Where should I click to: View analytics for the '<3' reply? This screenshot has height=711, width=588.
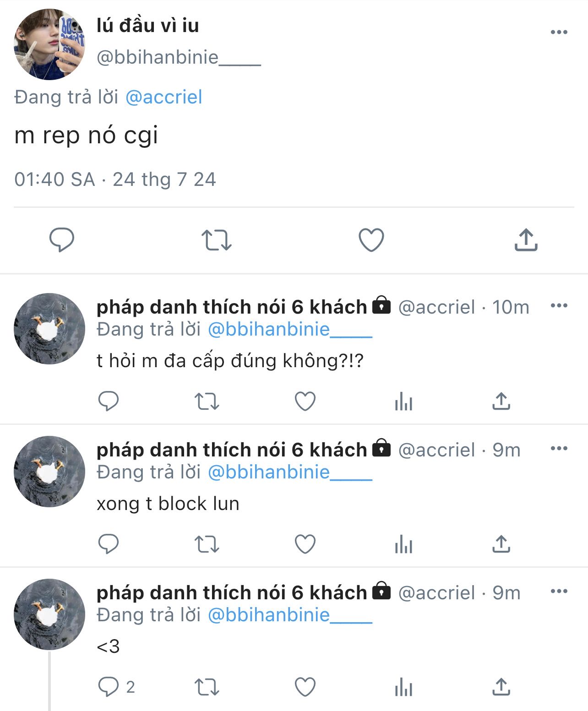pyautogui.click(x=403, y=687)
